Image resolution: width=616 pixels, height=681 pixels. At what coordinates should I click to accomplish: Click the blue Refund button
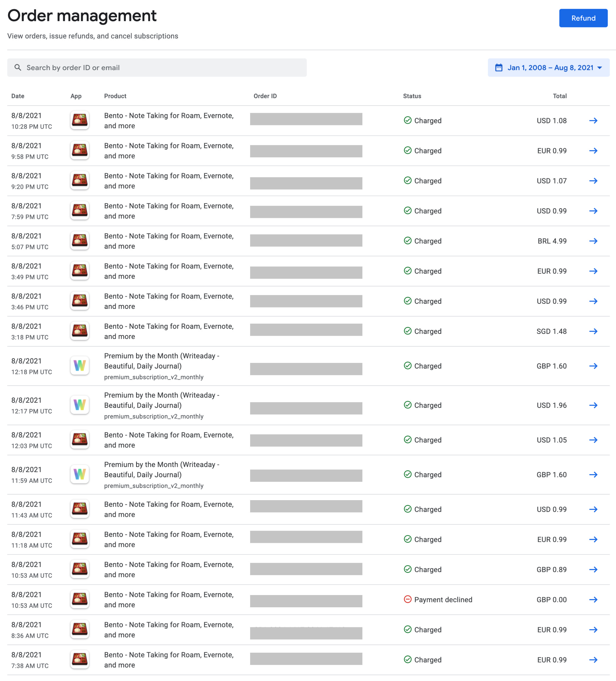[x=583, y=18]
